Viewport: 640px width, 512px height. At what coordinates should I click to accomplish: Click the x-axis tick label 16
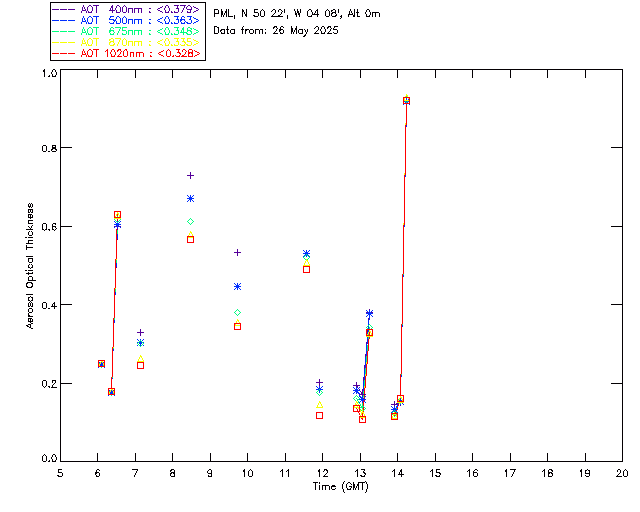pyautogui.click(x=473, y=473)
